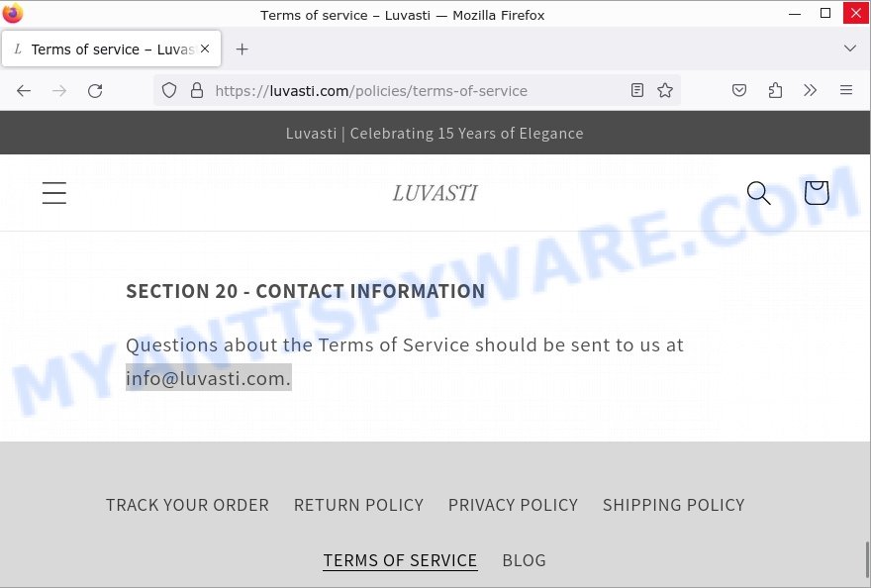Close the Firefox window

pos(856,13)
